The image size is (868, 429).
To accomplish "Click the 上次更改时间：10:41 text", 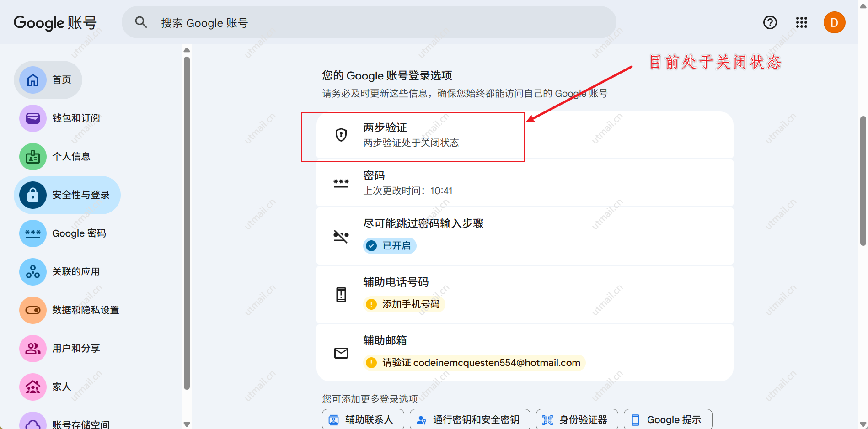I will (x=408, y=191).
